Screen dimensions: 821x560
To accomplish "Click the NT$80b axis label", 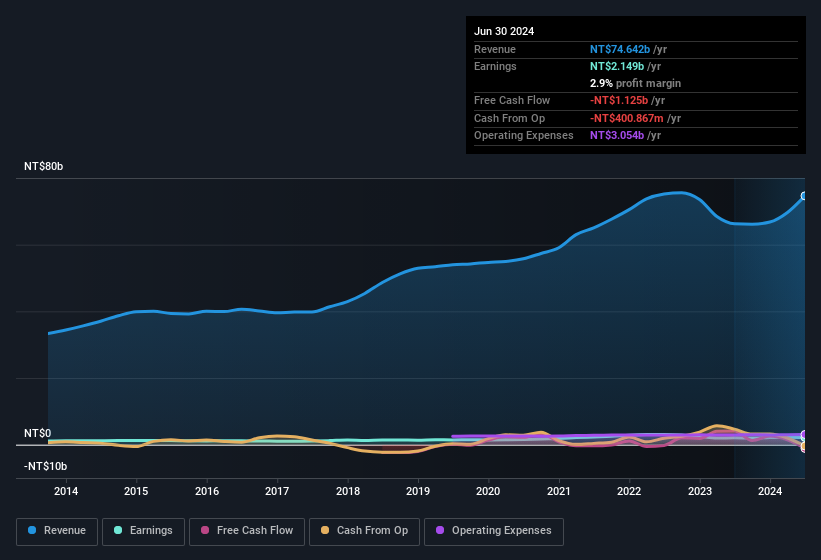I will click(x=43, y=166).
